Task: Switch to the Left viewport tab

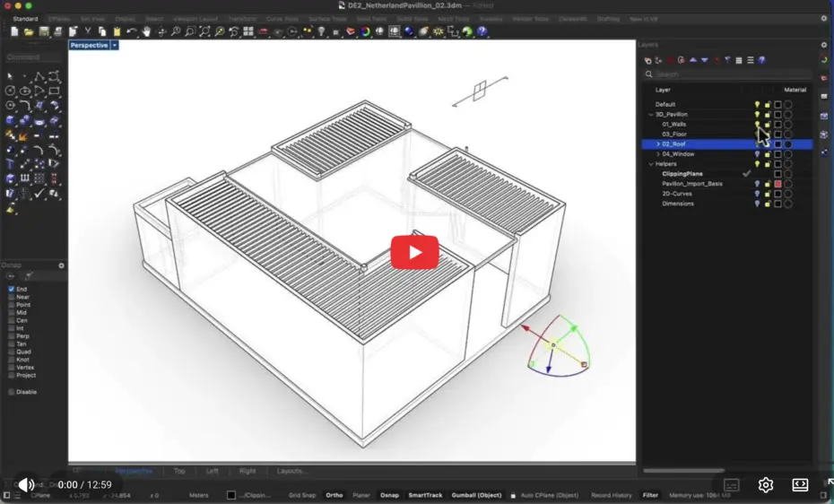Action: tap(212, 471)
